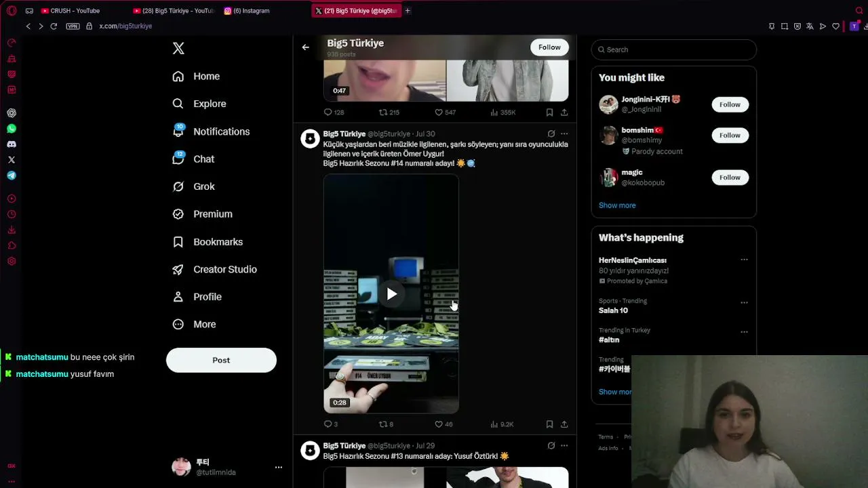Open the Jul 29 post timestamp link
The image size is (868, 488).
[x=425, y=446]
